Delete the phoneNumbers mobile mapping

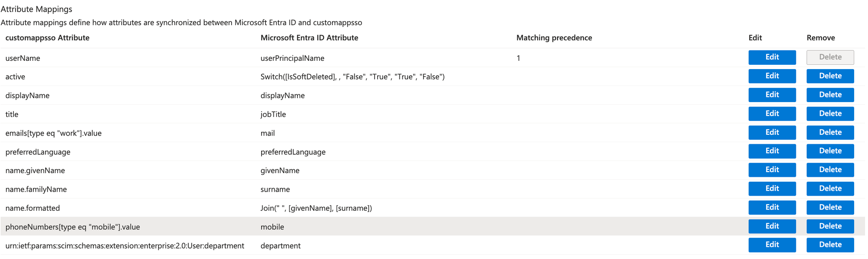[x=830, y=226]
